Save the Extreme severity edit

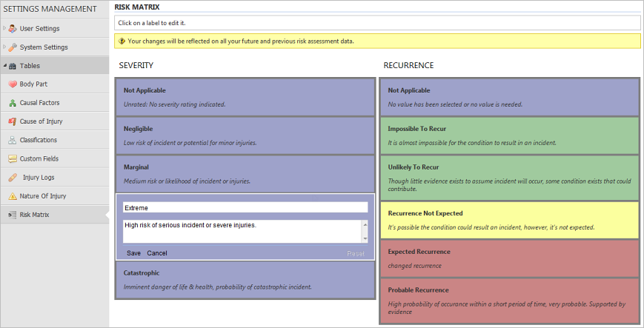coord(133,253)
